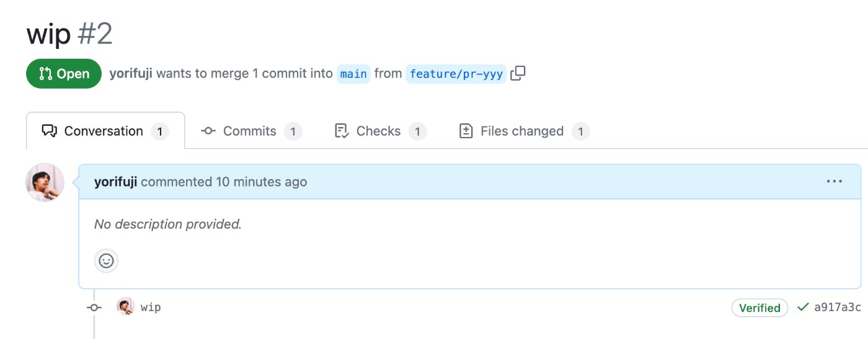Click small avatar next to wip commit
The image size is (868, 339).
pos(126,306)
